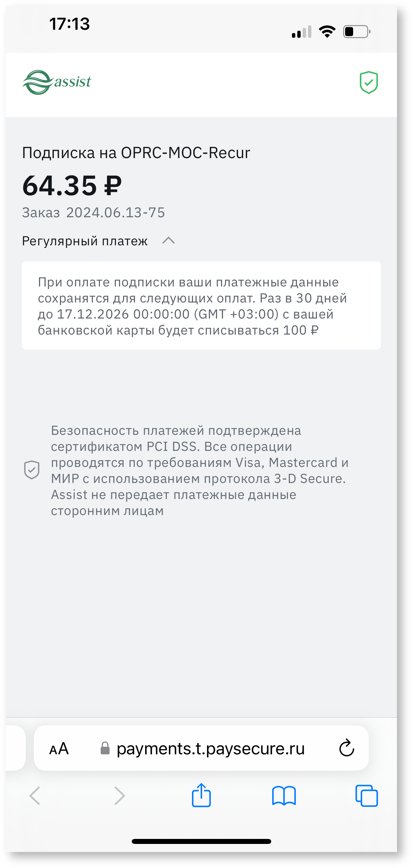Open the Safari share sheet
This screenshot has height=868, width=413.
pos(201,795)
